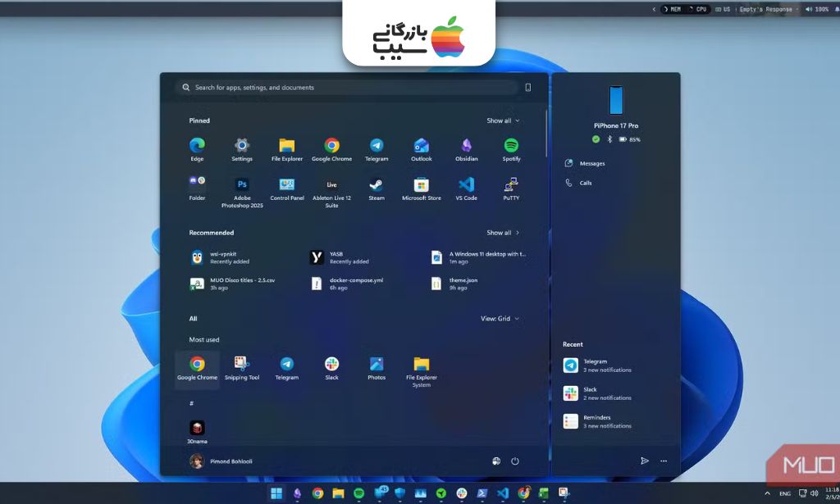Click the volume 100% indicator in the top bar
The image size is (840, 504).
(817, 9)
